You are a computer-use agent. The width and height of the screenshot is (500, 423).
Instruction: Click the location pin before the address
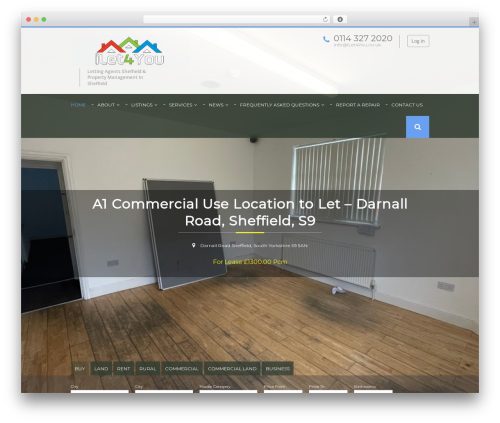pos(193,245)
